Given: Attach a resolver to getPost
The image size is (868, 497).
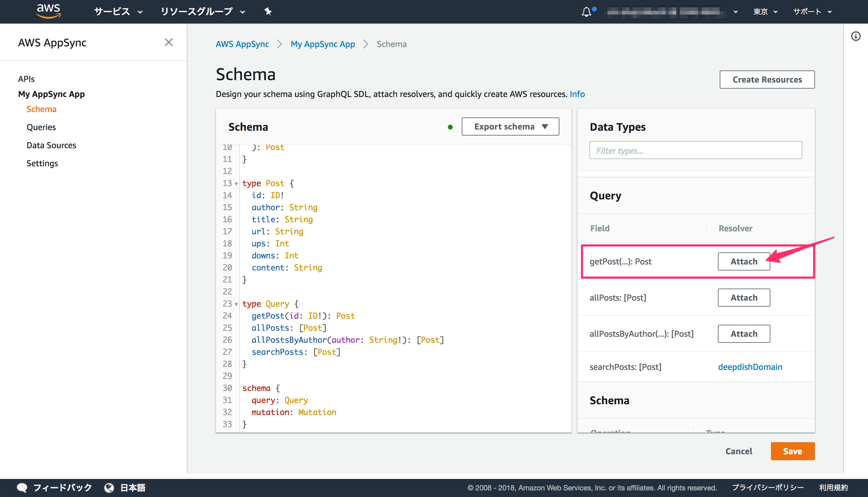Looking at the screenshot, I should 744,261.
